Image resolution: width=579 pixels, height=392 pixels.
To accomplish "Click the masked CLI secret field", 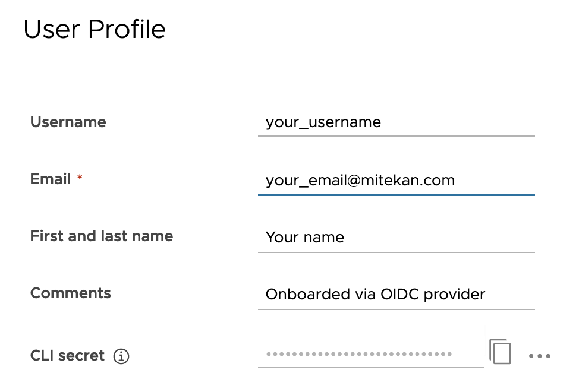I will (371, 354).
